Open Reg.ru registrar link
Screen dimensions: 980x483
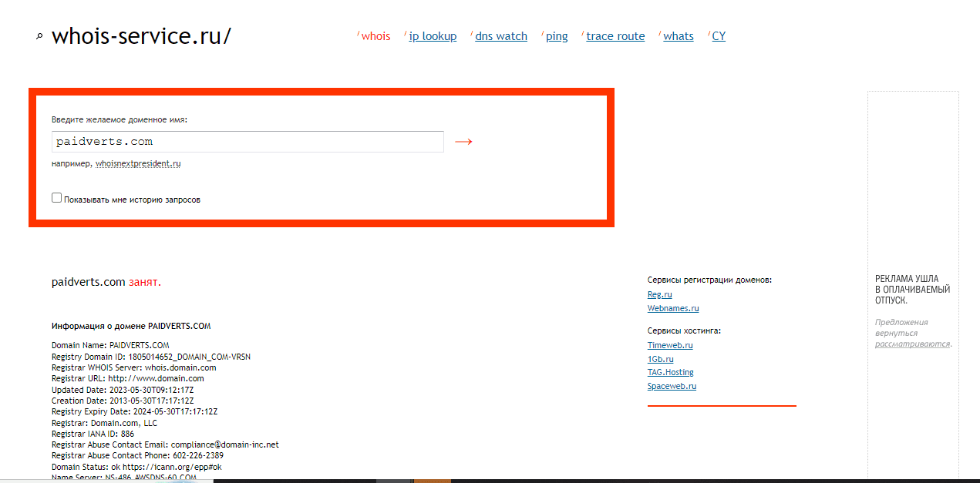(659, 294)
